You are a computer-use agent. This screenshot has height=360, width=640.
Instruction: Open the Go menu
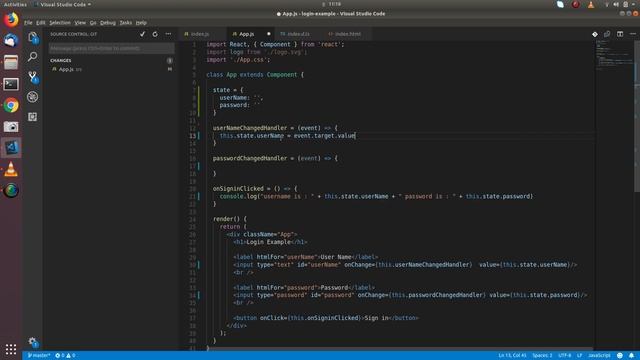tap(93, 23)
